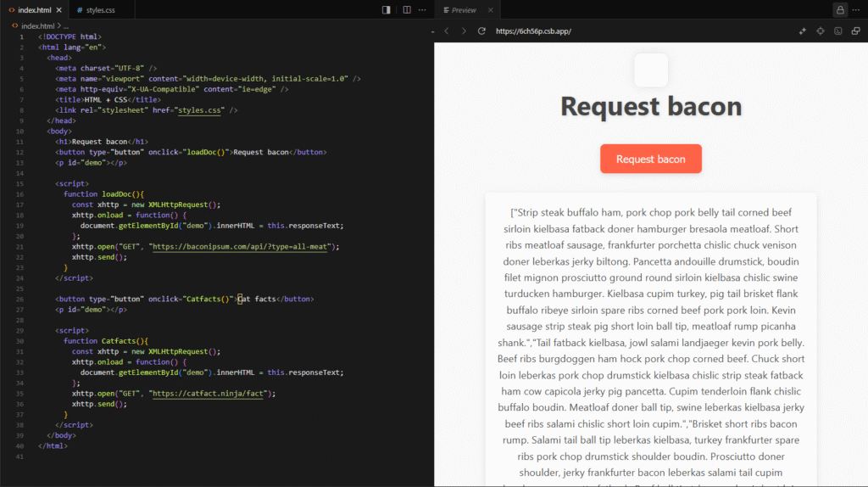Go forward in the preview browser
Screen dimensions: 868x487
(x=464, y=31)
